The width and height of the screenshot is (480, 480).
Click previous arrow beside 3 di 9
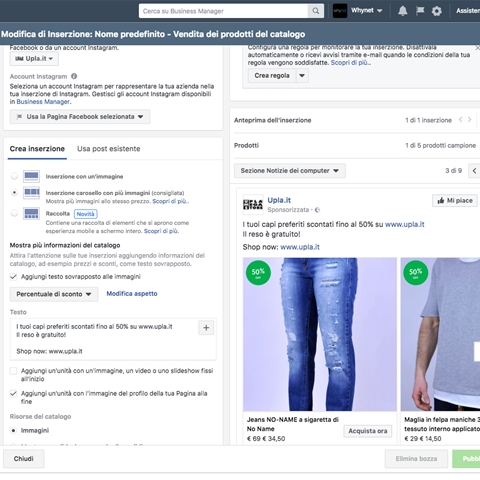[x=474, y=171]
